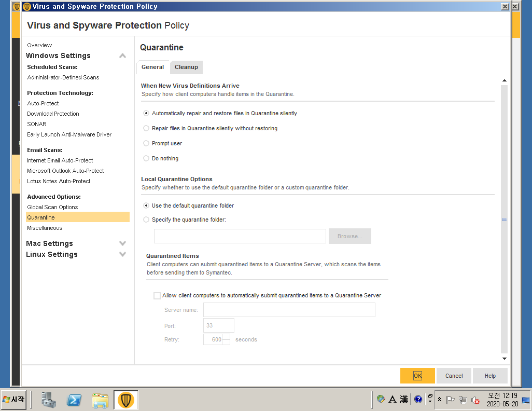Open Auto-Protect settings
The height and width of the screenshot is (411, 532).
tap(43, 103)
